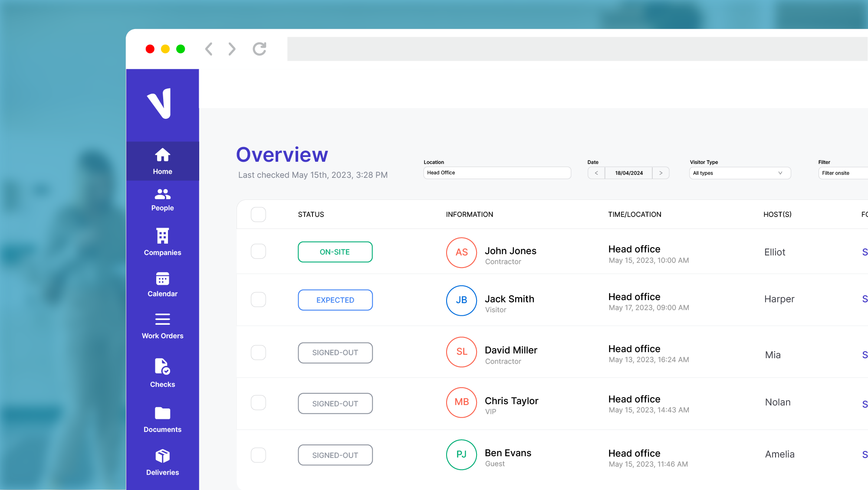
Task: Advance the date using the right chevron
Action: (661, 173)
